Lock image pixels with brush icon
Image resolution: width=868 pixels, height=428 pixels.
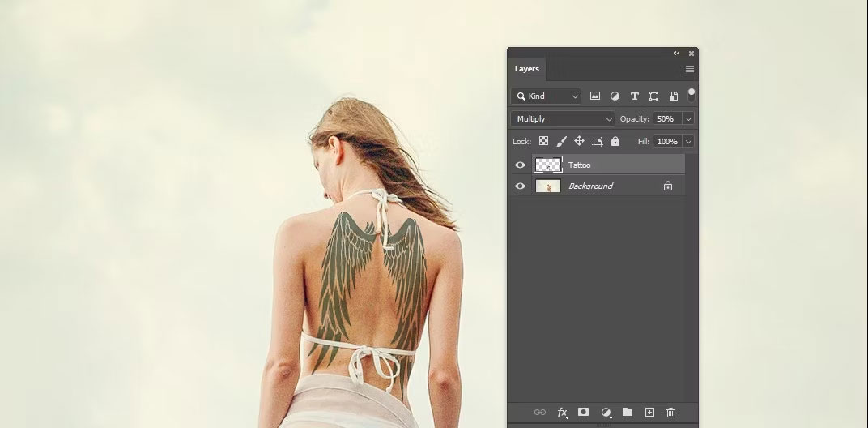point(561,141)
